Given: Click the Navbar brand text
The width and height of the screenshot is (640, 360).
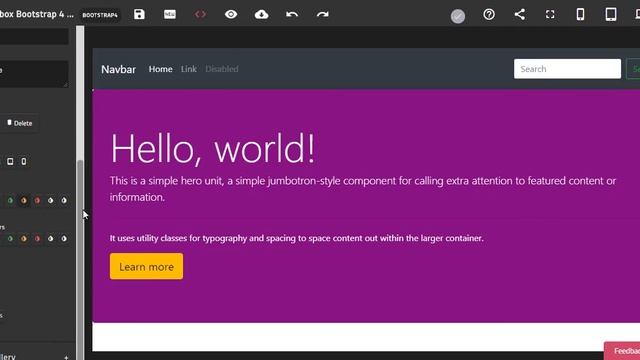Looking at the screenshot, I should 118,69.
